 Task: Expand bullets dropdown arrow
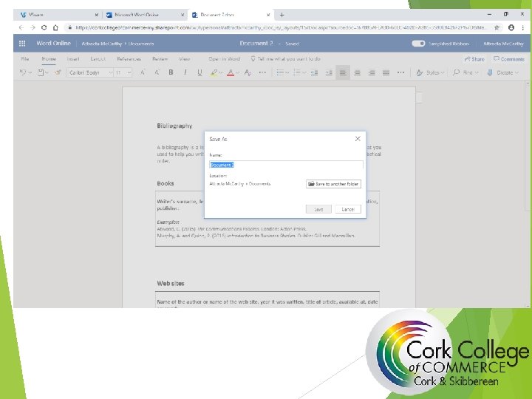287,72
